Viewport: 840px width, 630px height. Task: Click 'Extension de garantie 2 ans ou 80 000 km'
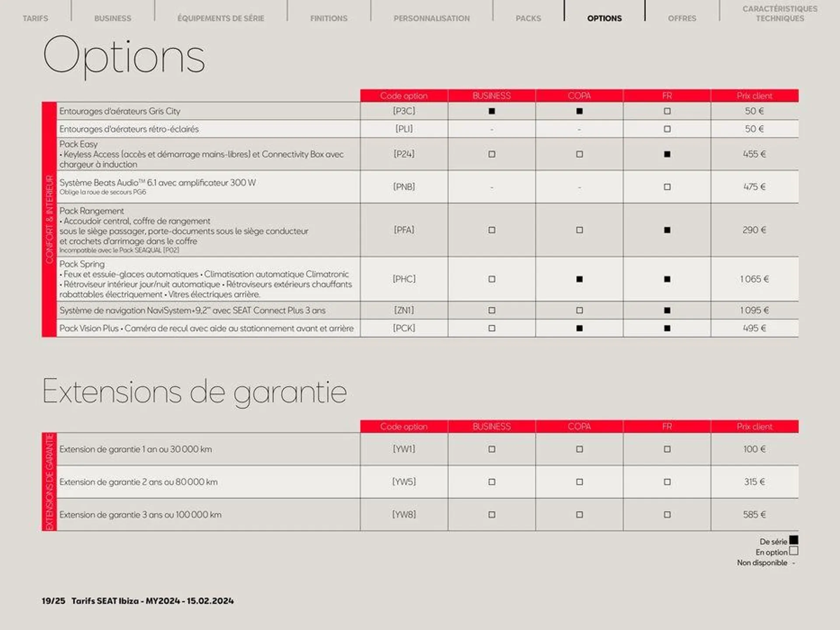(138, 482)
